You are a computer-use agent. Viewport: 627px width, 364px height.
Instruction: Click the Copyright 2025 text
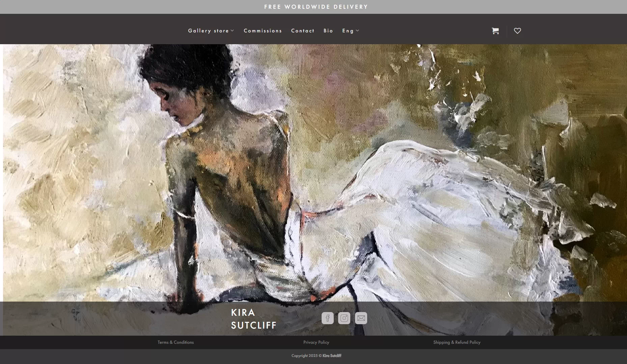304,356
